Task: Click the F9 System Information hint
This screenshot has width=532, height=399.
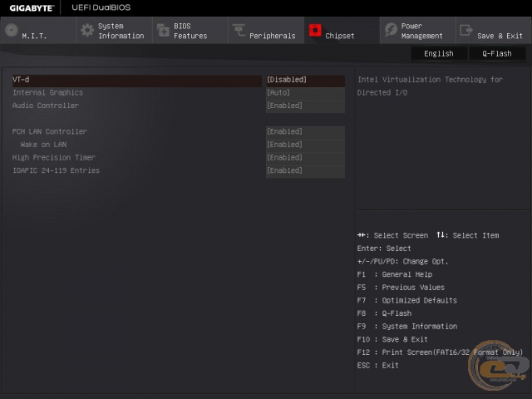Action: [406, 327]
